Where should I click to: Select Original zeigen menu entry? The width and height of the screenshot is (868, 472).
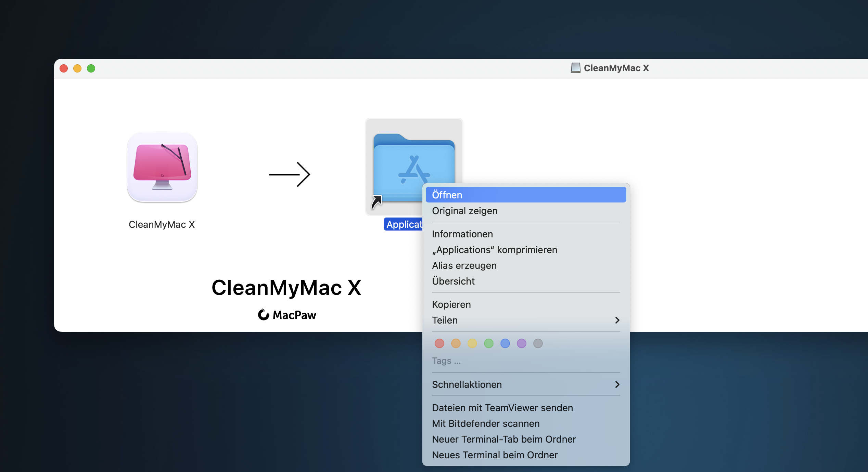click(x=465, y=211)
